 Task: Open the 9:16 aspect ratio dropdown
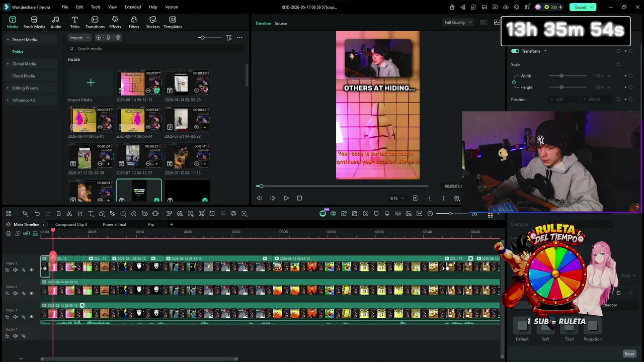tap(397, 198)
